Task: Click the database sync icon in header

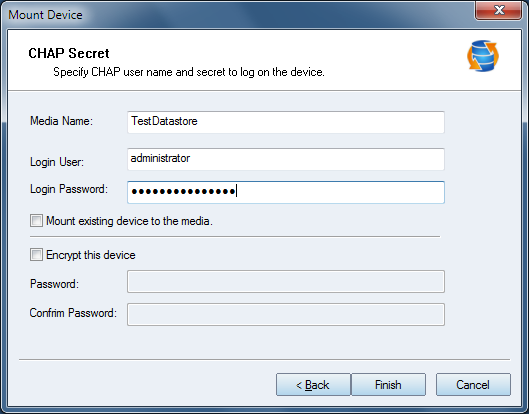Action: 483,56
